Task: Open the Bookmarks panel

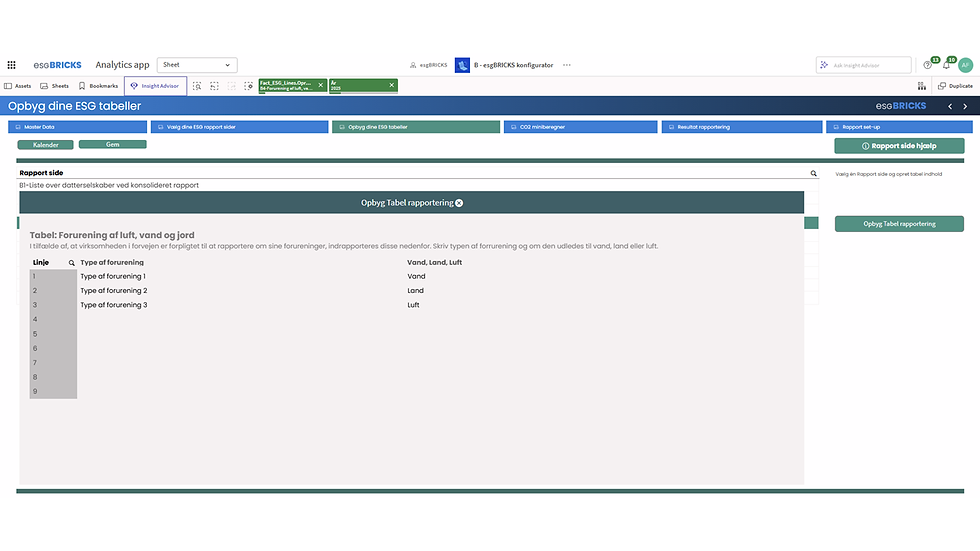Action: click(98, 86)
